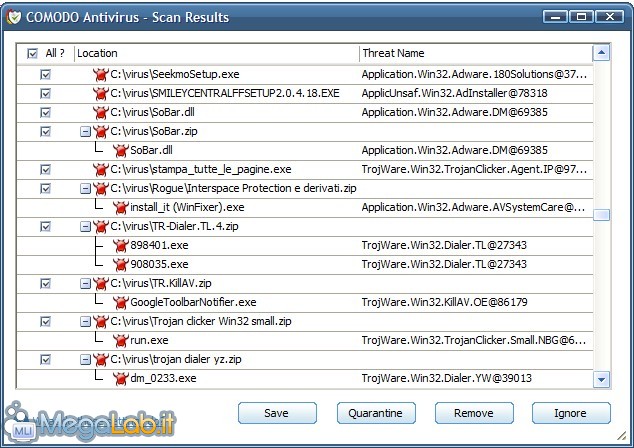Maximize the COMODO Antivirus window
This screenshot has width=634, height=448.
pos(582,17)
